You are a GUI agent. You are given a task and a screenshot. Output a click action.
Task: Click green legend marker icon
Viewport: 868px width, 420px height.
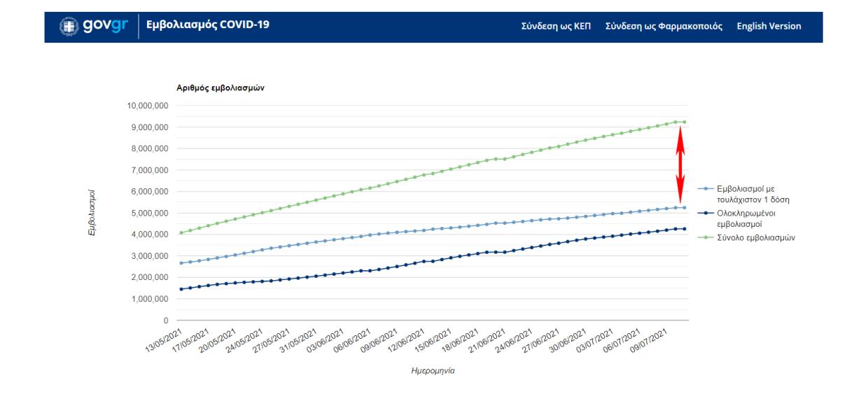click(x=706, y=237)
